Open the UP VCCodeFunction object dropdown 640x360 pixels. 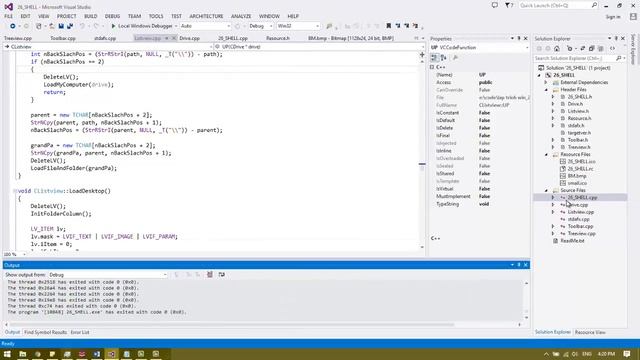pos(480,47)
